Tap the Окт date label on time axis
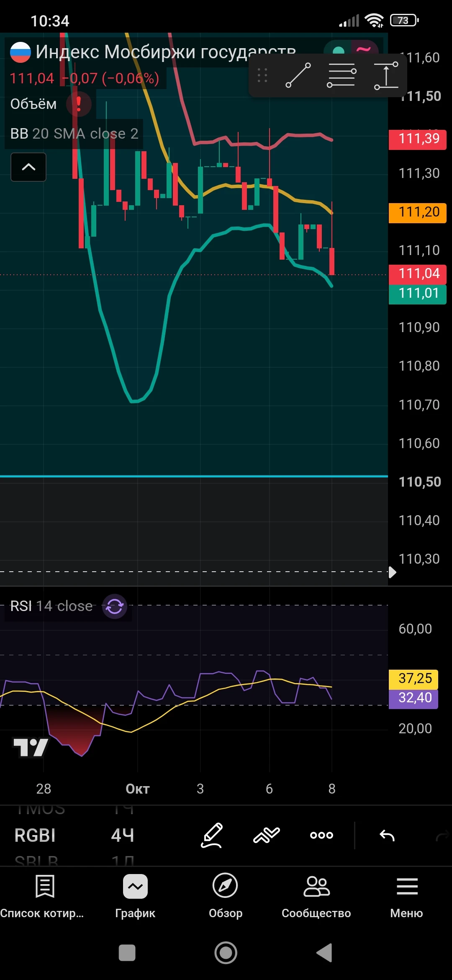 tap(138, 789)
